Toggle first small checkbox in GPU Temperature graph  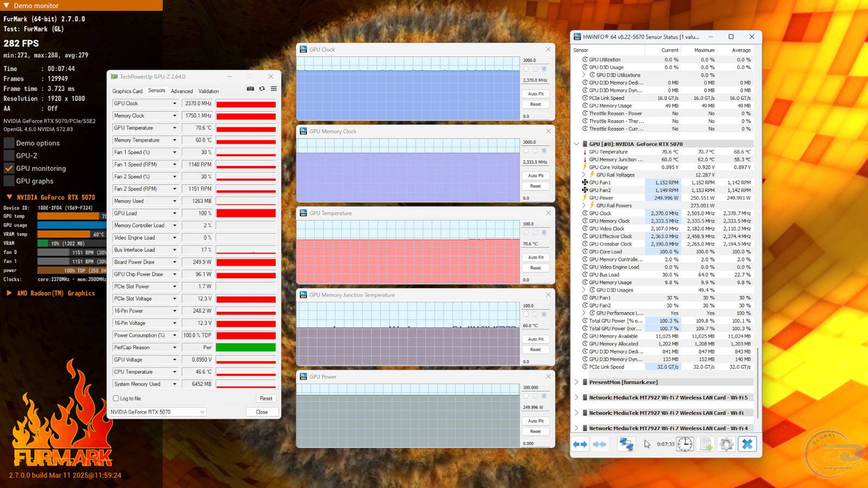click(x=526, y=233)
